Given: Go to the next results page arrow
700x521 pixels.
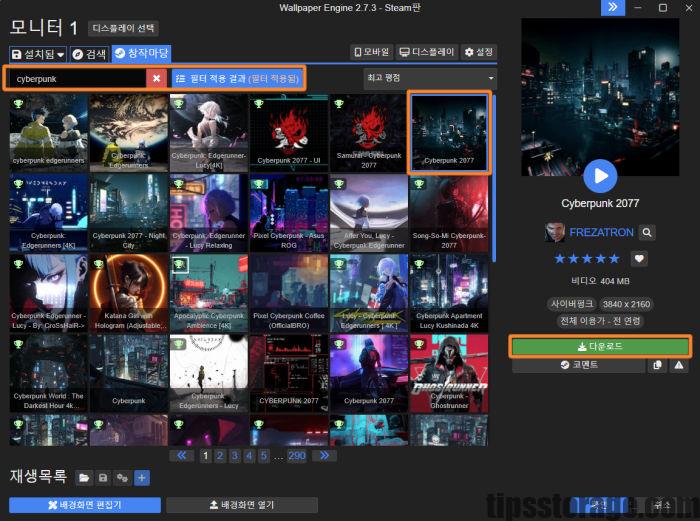Looking at the screenshot, I should coord(324,455).
